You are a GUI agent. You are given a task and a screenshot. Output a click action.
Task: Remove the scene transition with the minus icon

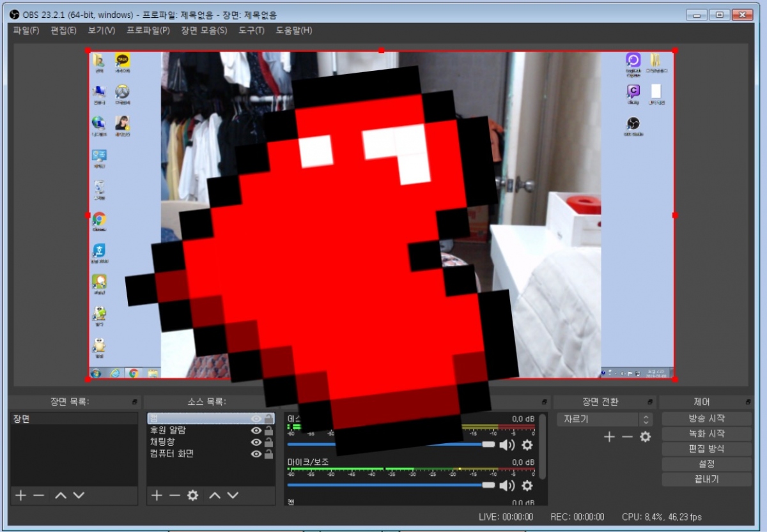click(x=627, y=437)
